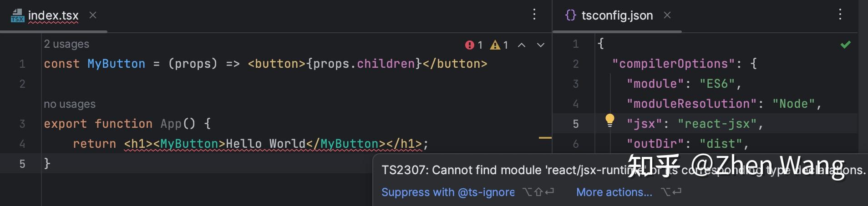Viewport: 868px width, 206px height.
Task: Click Suppress with @ts-ignore link
Action: [448, 192]
